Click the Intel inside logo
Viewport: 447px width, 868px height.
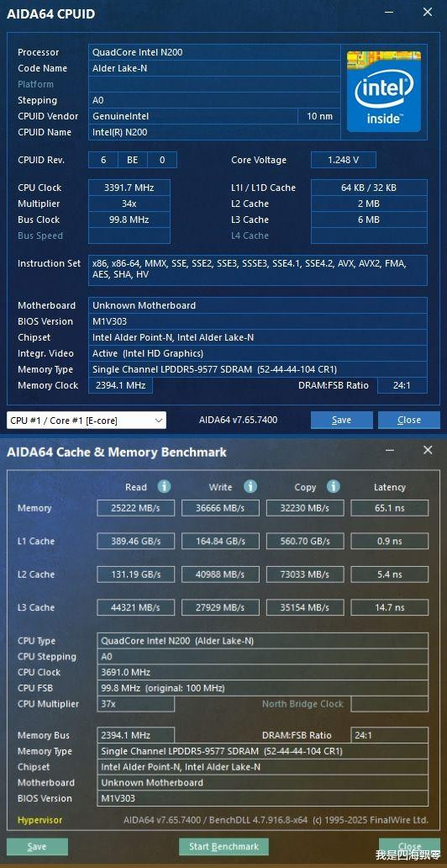tap(384, 92)
